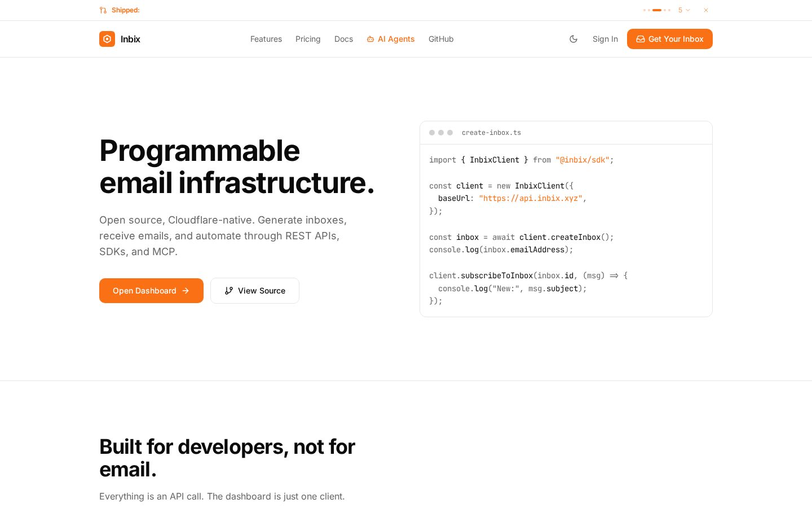The width and height of the screenshot is (812, 508).
Task: Click the View Source button
Action: coord(255,291)
